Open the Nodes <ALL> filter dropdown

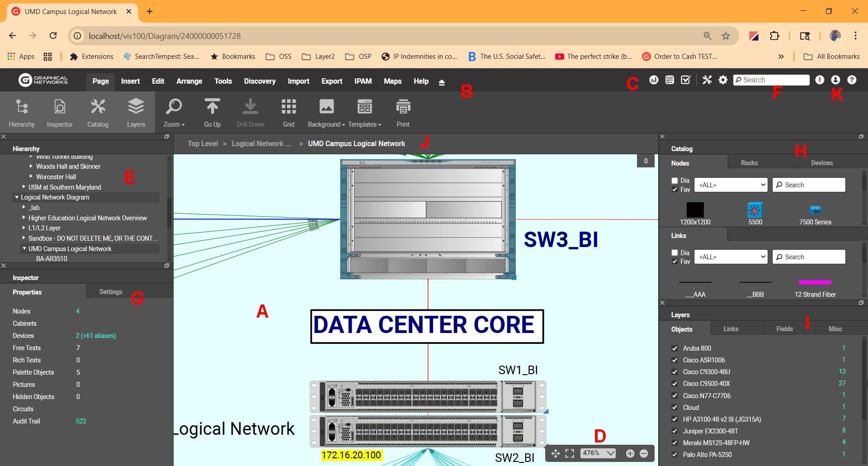click(x=731, y=185)
